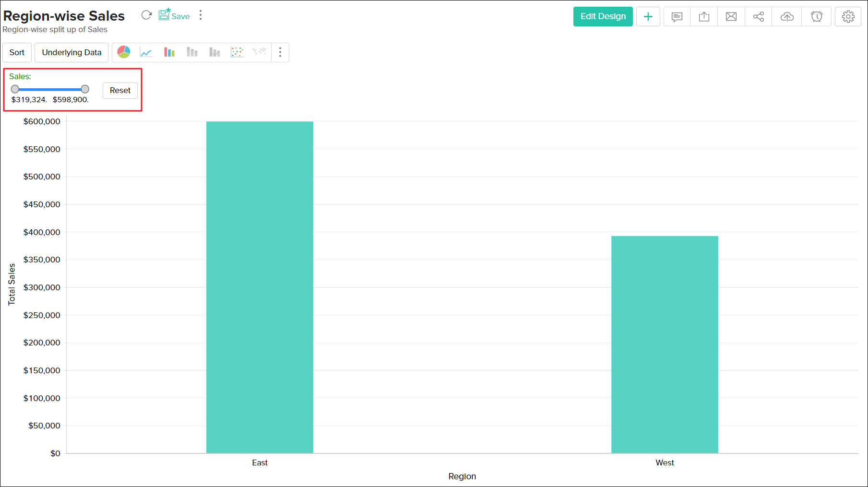
Task: Reset the Sales range filter
Action: click(x=120, y=90)
